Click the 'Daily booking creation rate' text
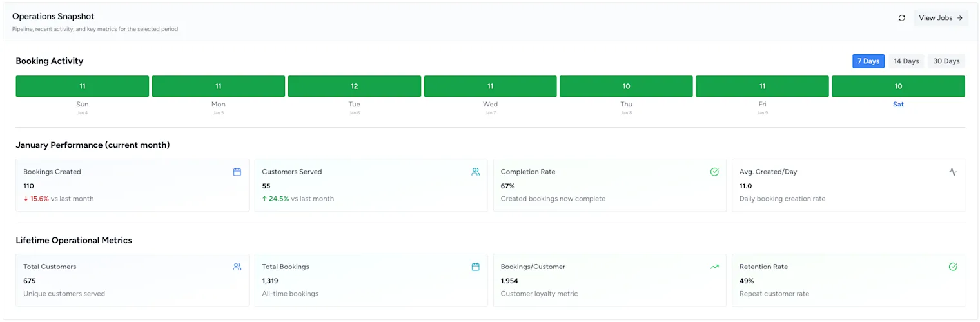Image resolution: width=980 pixels, height=322 pixels. point(782,199)
